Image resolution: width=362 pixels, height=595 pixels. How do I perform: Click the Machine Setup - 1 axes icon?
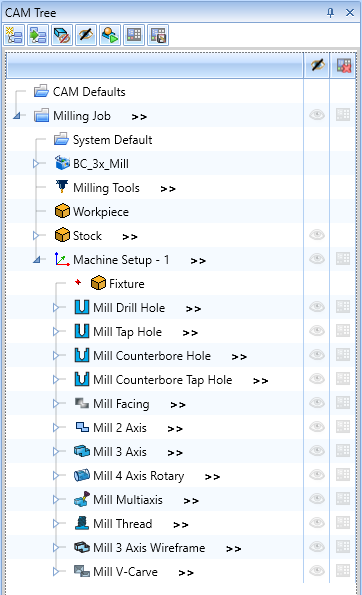coord(62,259)
